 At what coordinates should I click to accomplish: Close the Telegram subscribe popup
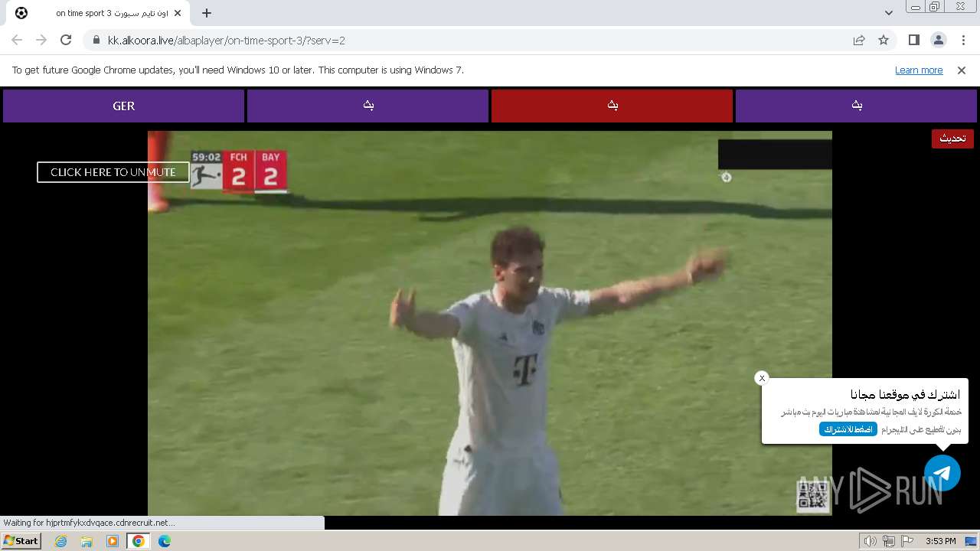[761, 378]
